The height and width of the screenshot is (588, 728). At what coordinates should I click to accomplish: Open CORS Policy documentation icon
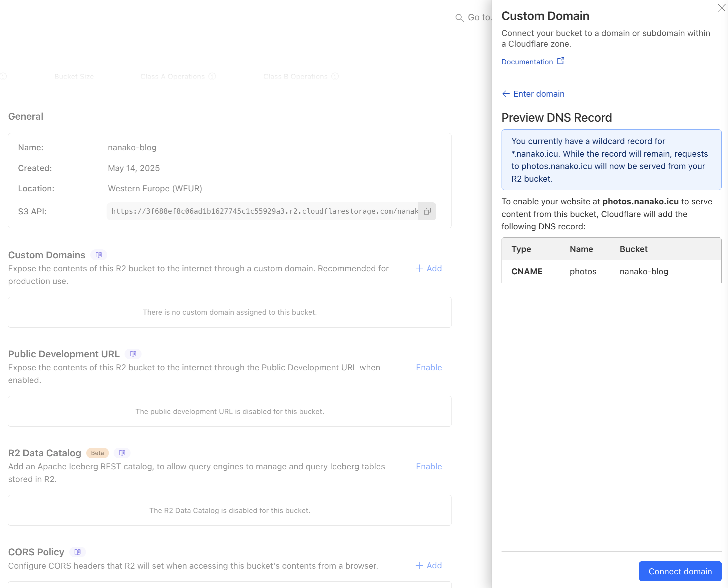[78, 552]
